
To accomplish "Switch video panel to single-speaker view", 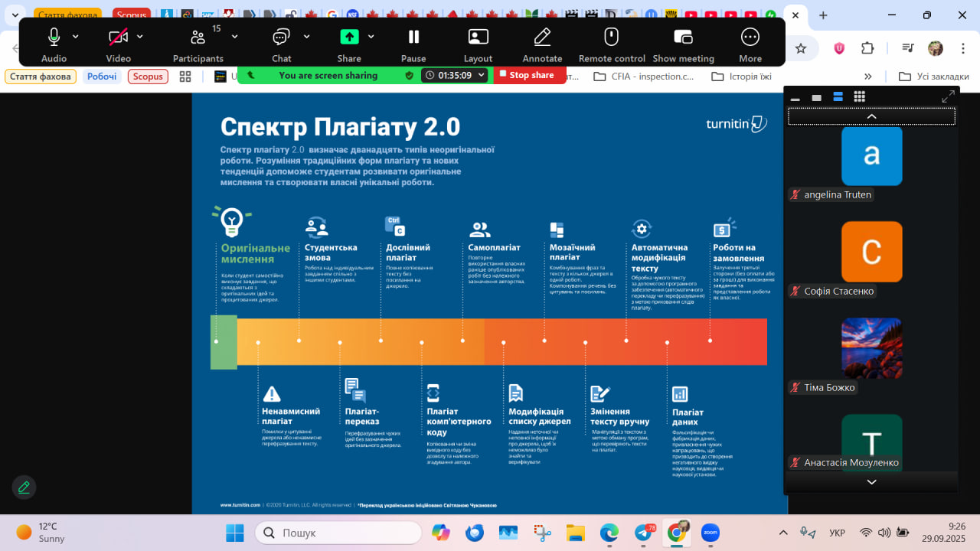I will [x=817, y=97].
